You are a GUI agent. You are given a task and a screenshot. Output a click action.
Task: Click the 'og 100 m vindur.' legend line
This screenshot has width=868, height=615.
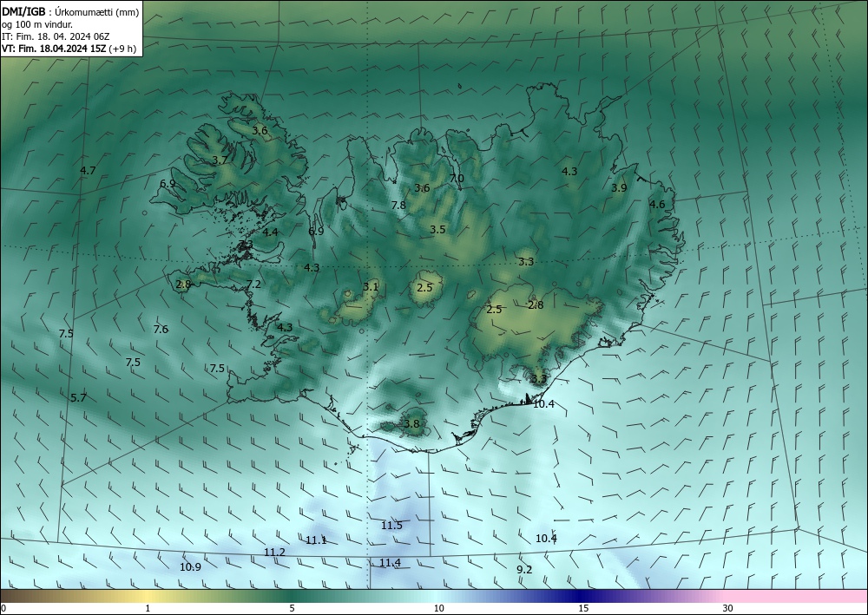pos(37,23)
